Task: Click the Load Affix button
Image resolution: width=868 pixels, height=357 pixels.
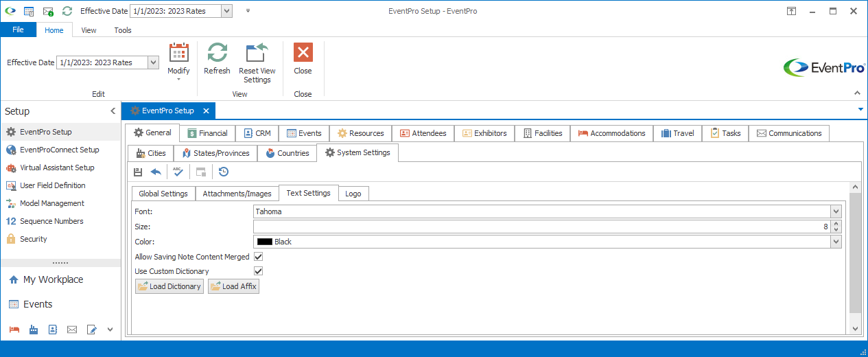Action: tap(233, 286)
